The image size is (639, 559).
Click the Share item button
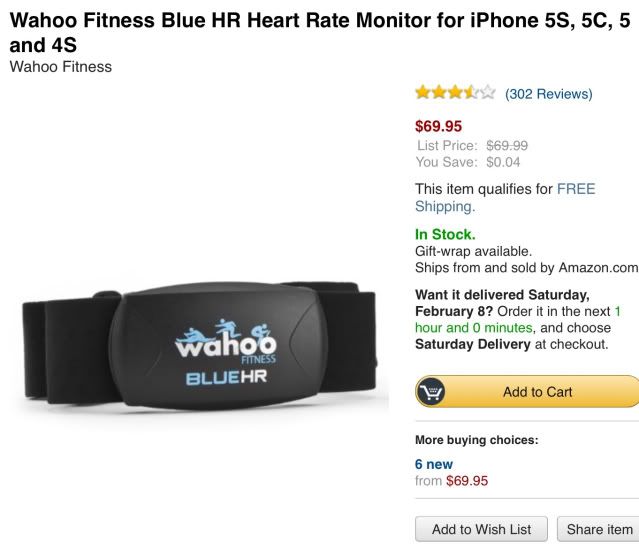click(598, 529)
